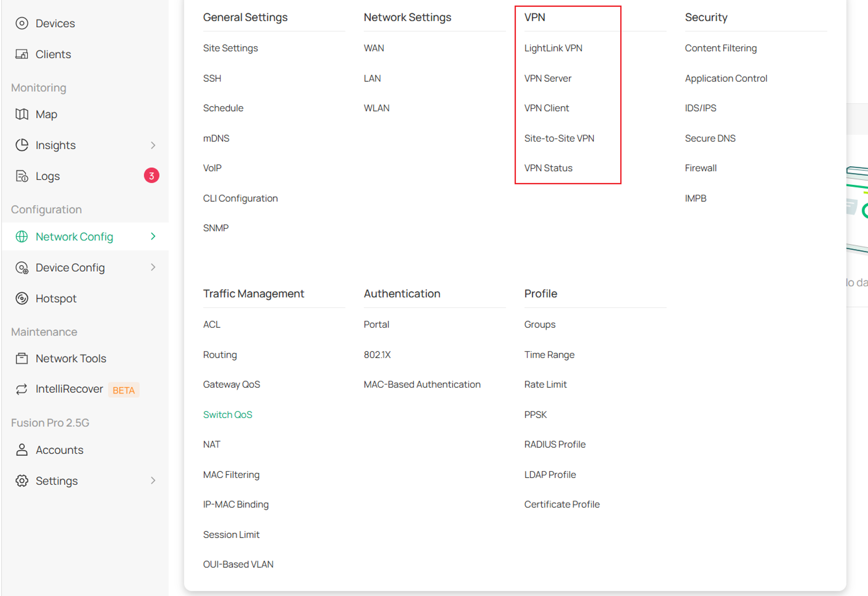Image resolution: width=868 pixels, height=596 pixels.
Task: Open OUI-Based VLAN
Action: pos(238,564)
